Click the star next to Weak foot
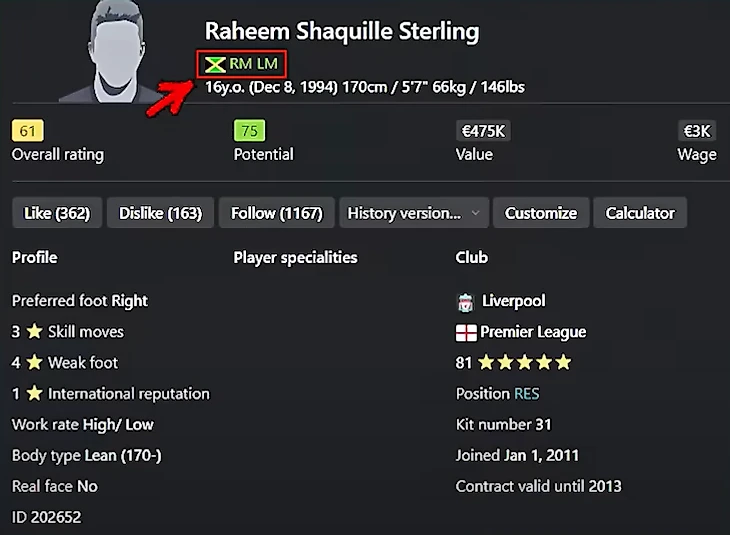The width and height of the screenshot is (730, 535). click(35, 363)
